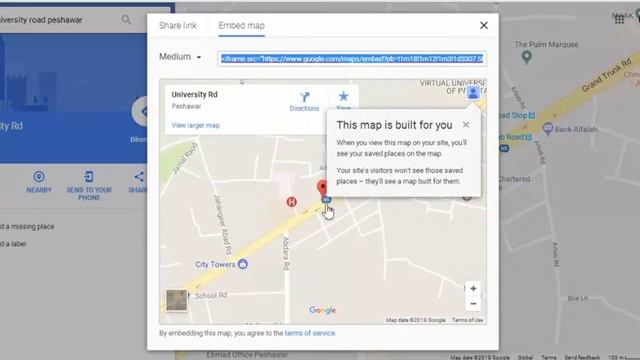Dismiss the 'This map is built for you' popup
Screen dimensions: 640x360
pyautogui.click(x=466, y=125)
